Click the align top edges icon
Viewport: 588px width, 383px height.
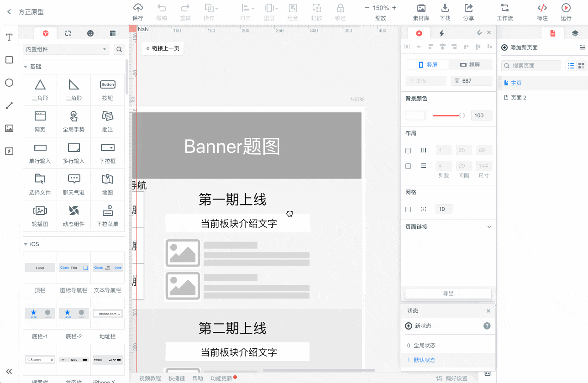pos(466,47)
